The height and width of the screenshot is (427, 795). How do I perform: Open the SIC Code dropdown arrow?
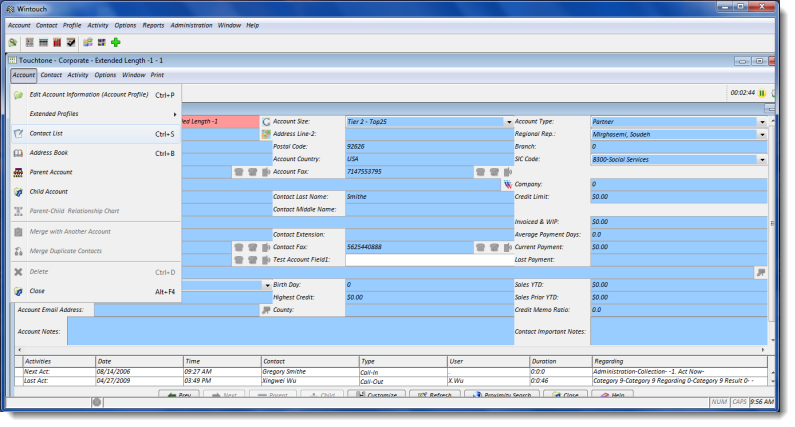tap(762, 160)
